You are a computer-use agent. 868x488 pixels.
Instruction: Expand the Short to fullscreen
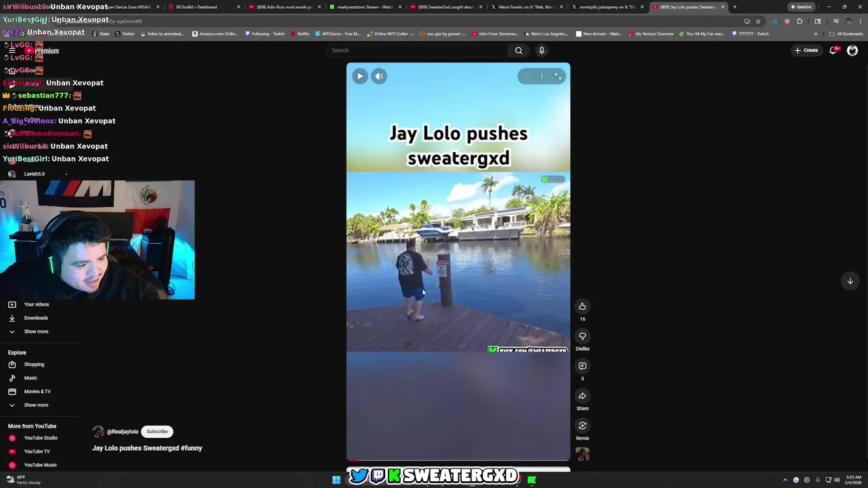pos(558,77)
